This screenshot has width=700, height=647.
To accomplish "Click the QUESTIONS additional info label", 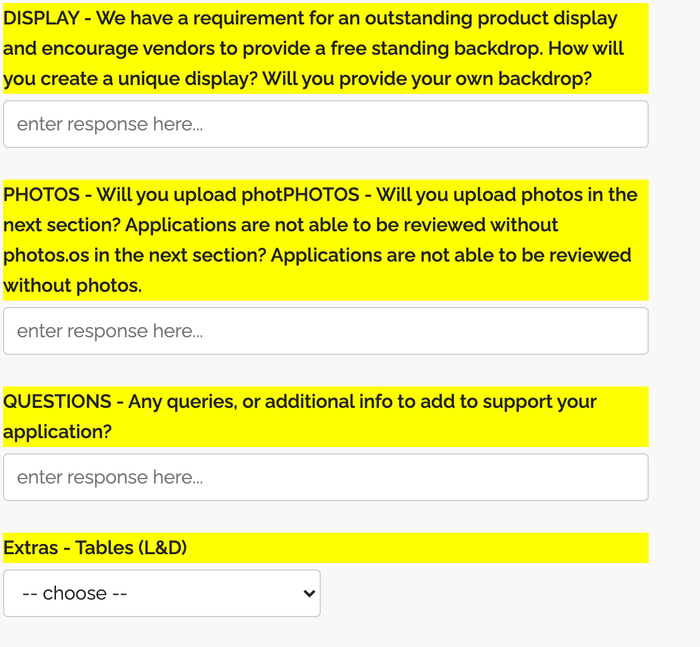I will click(x=325, y=417).
